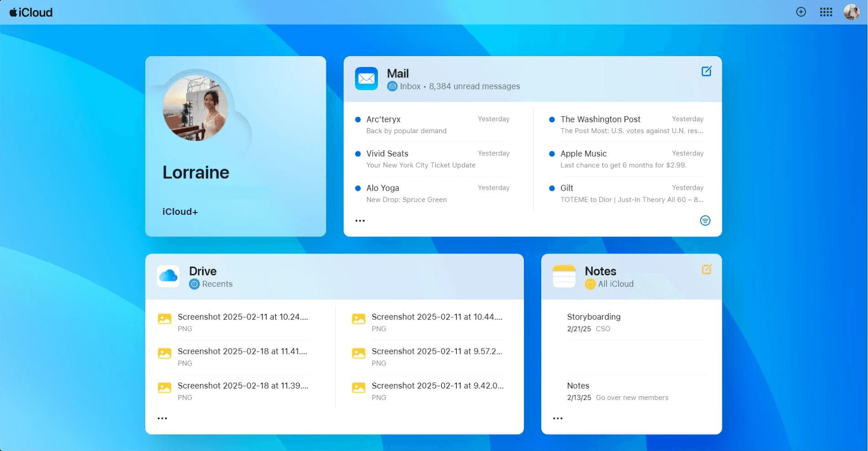Open the 'TOTEME to Dior' email
The height and width of the screenshot is (451, 868).
pyautogui.click(x=627, y=193)
